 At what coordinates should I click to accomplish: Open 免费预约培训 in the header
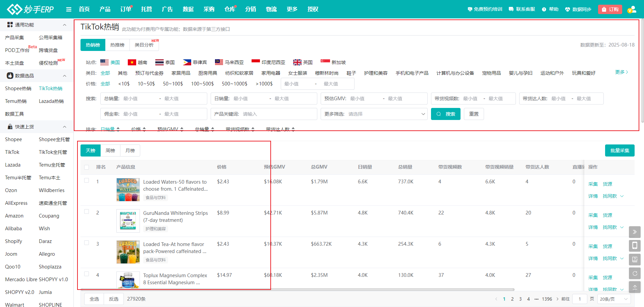(485, 9)
